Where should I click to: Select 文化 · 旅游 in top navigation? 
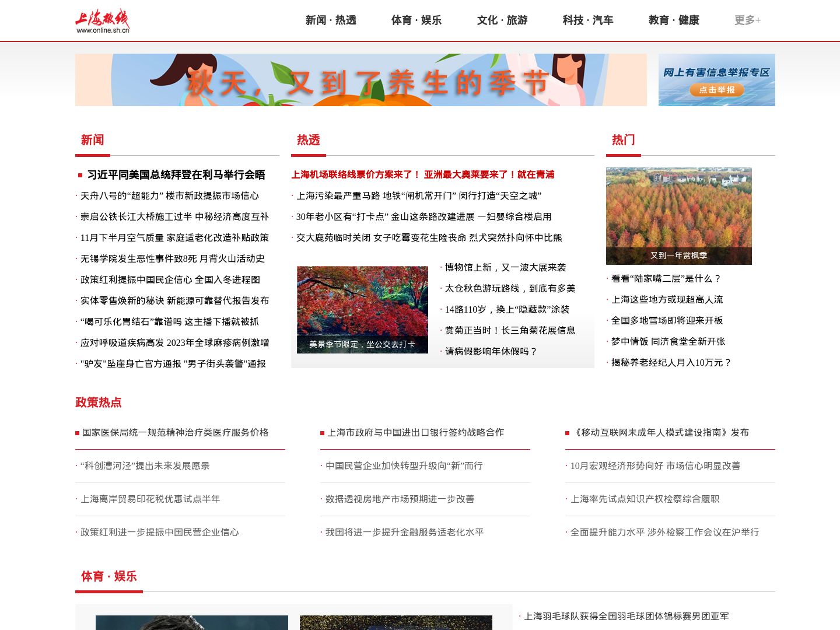click(x=502, y=20)
